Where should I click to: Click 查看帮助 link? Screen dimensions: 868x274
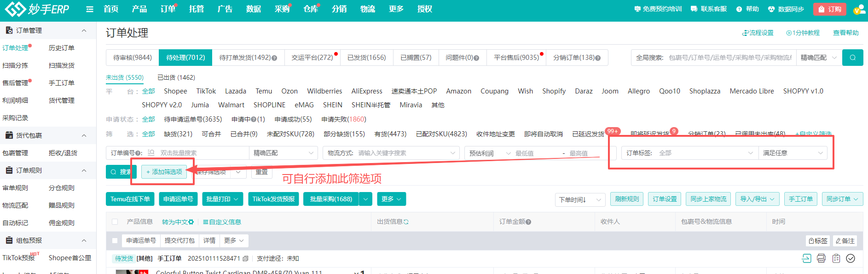846,33
